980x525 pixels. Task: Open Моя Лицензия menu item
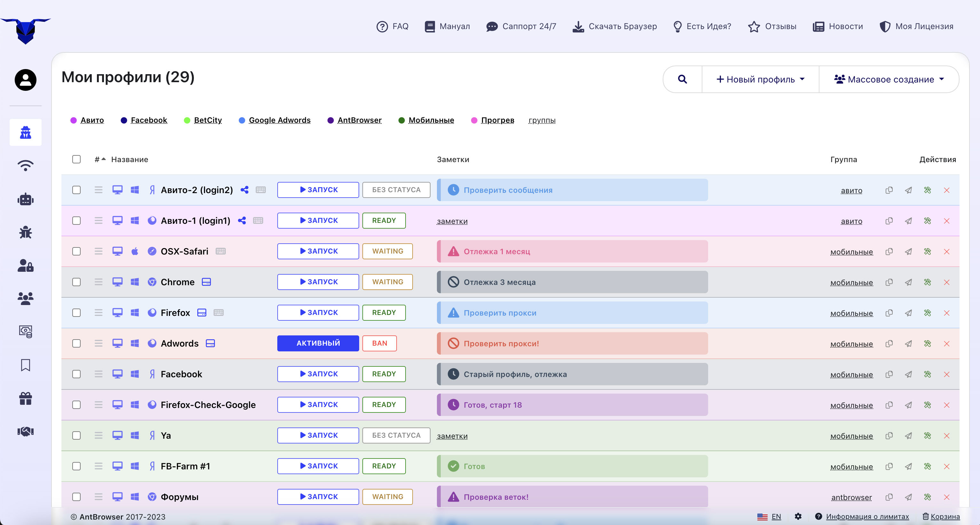coord(916,26)
